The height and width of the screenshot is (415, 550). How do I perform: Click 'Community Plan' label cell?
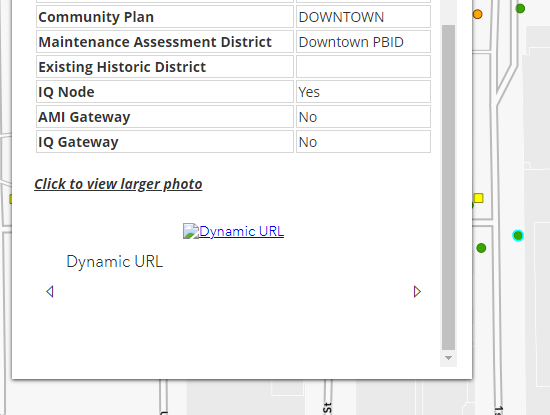(x=165, y=17)
